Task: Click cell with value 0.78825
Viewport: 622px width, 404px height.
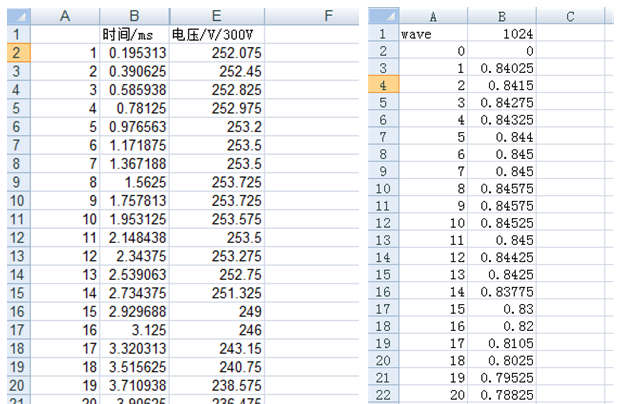Action: point(502,395)
